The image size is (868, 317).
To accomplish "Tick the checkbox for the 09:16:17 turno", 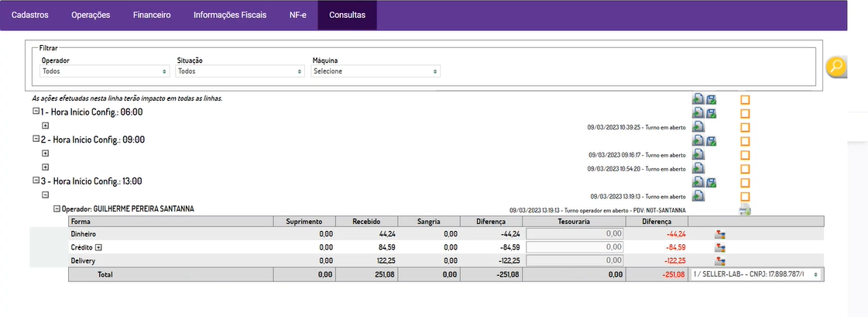I will (x=745, y=154).
